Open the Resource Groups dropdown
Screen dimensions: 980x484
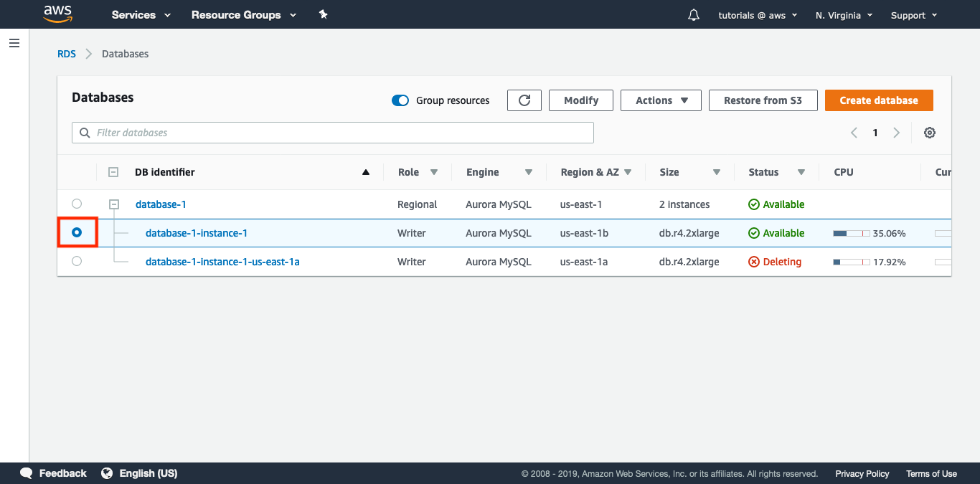click(x=244, y=14)
